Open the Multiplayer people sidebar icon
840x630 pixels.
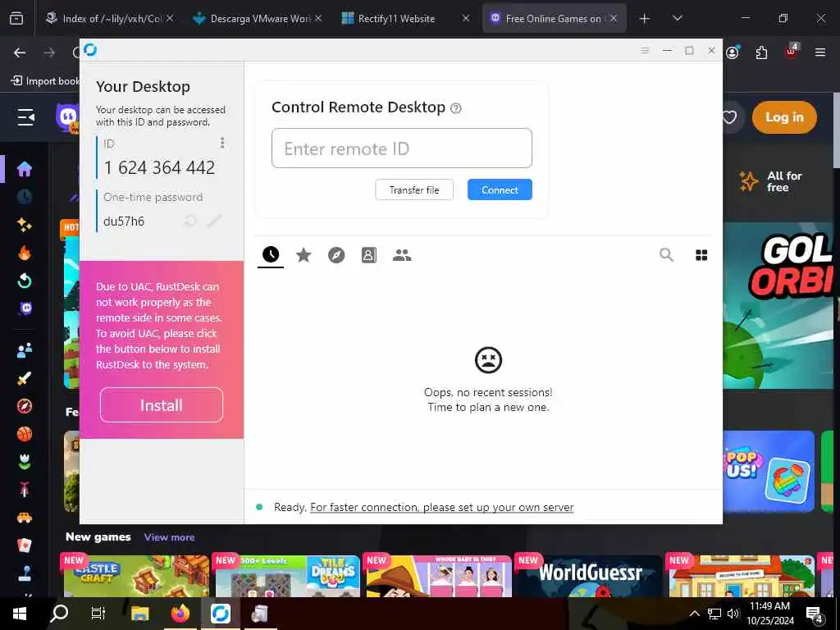(x=25, y=350)
